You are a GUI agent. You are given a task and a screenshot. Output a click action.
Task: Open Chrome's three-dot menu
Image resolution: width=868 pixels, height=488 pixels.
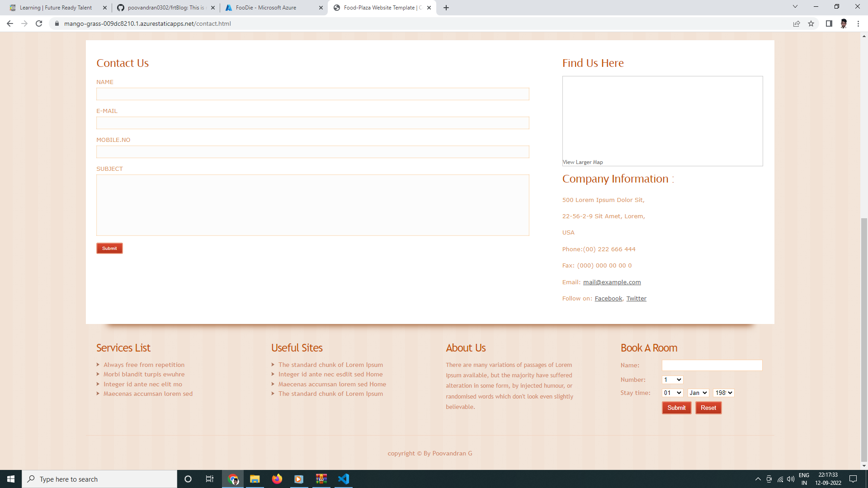pos(859,23)
